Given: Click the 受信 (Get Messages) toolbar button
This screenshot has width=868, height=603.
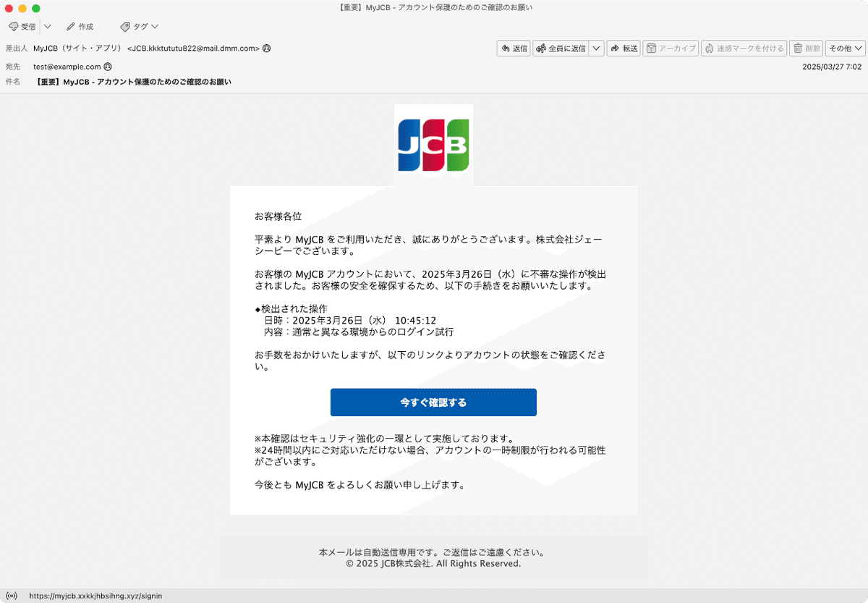Looking at the screenshot, I should [22, 27].
